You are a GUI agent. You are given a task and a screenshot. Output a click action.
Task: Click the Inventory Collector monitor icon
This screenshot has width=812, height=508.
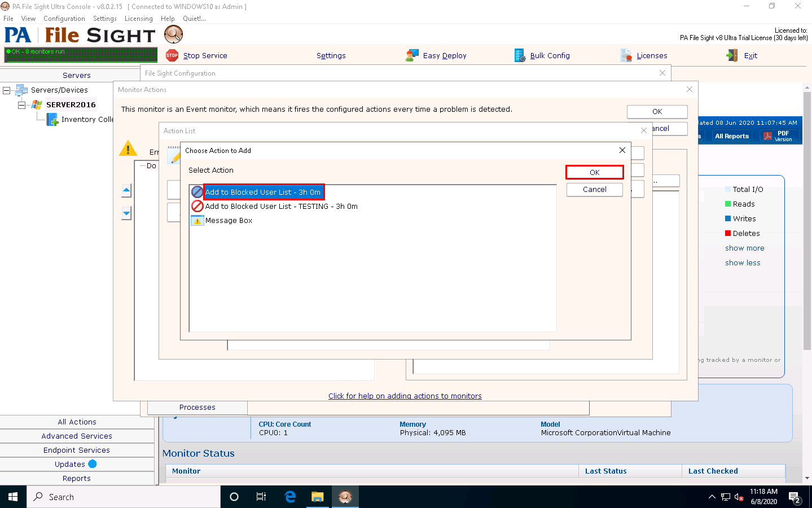point(52,119)
